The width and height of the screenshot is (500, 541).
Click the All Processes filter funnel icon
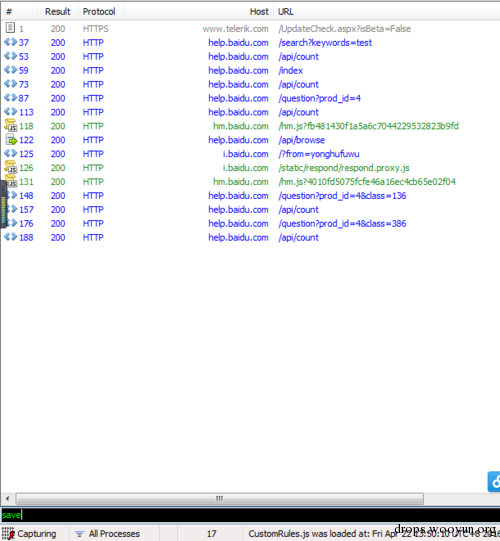click(x=79, y=534)
